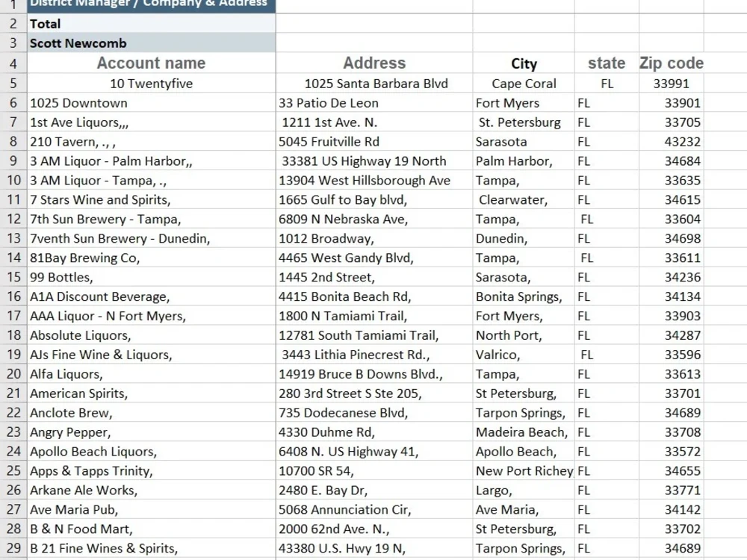Image resolution: width=747 pixels, height=560 pixels.
Task: Click the 'Arkane Ale Works,' cell
Action: [x=151, y=490]
